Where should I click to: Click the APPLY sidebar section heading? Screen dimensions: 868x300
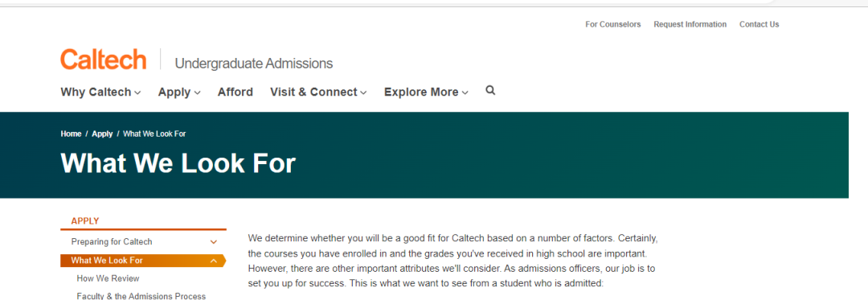84,221
